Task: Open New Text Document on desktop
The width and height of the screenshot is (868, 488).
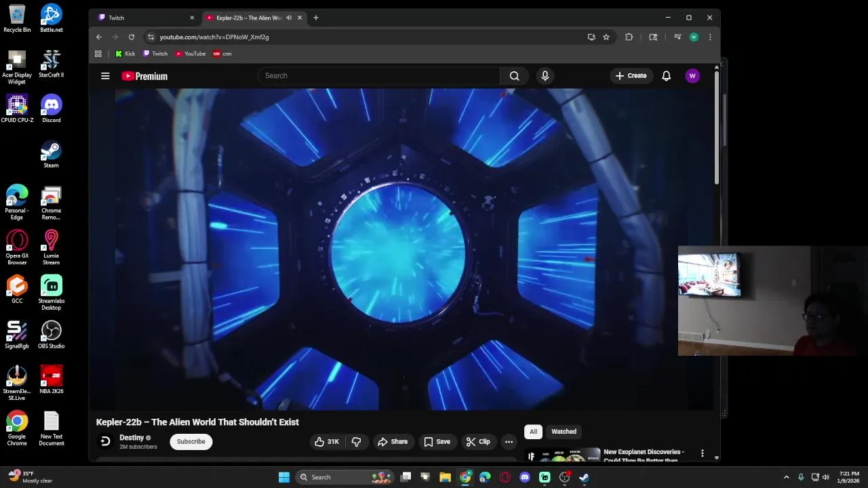Action: click(x=51, y=428)
